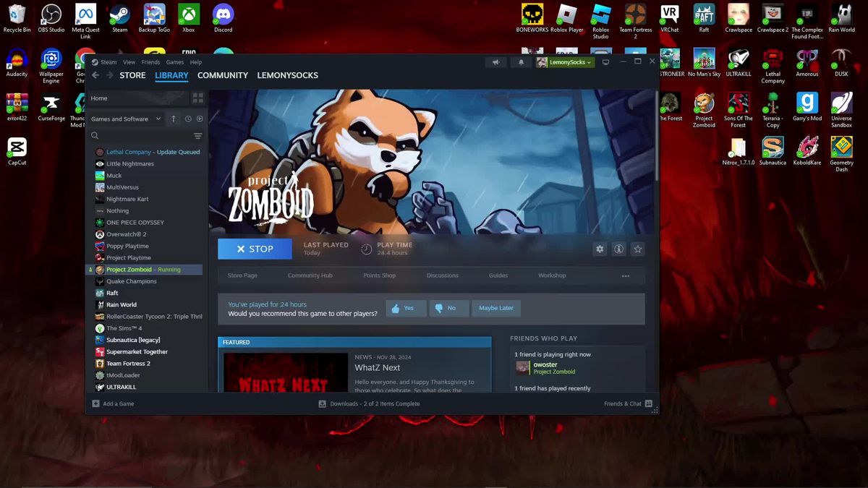
Task: Open the View menu
Action: 129,62
